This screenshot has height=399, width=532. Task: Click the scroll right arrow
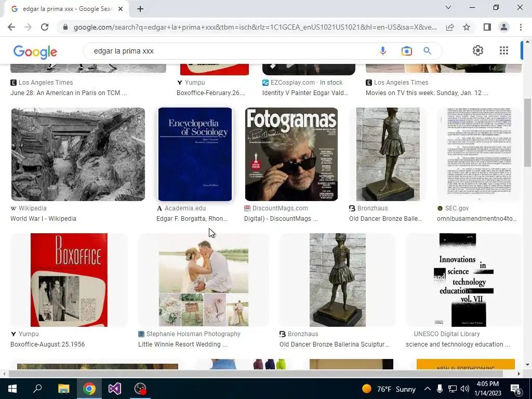pos(518,374)
